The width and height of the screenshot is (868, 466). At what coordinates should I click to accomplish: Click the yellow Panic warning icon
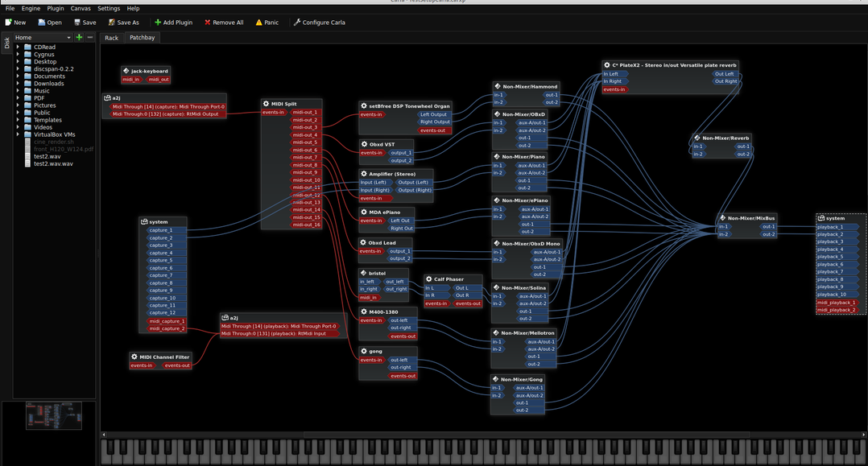(258, 23)
